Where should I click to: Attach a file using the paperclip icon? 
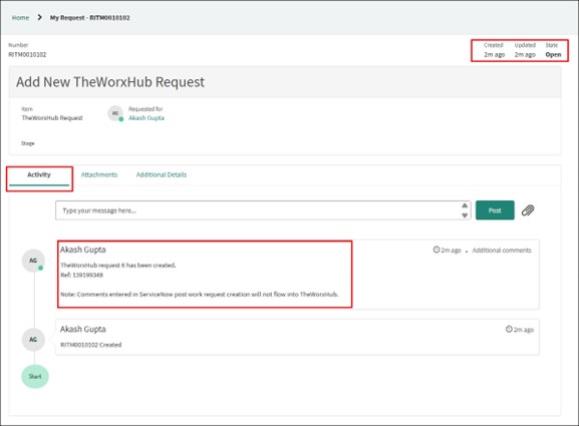pos(528,210)
